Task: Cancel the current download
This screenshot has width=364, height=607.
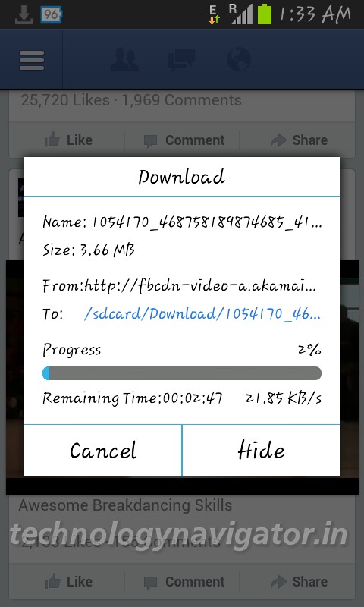Action: [103, 451]
